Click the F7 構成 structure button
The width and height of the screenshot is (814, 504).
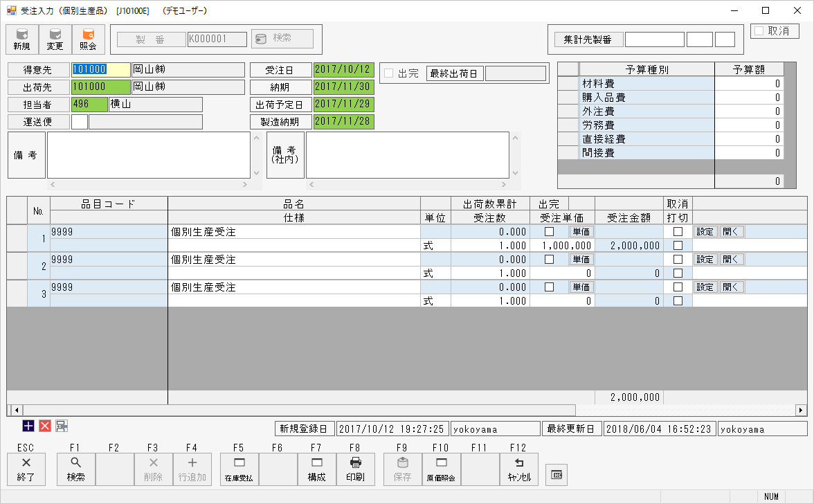click(x=316, y=469)
